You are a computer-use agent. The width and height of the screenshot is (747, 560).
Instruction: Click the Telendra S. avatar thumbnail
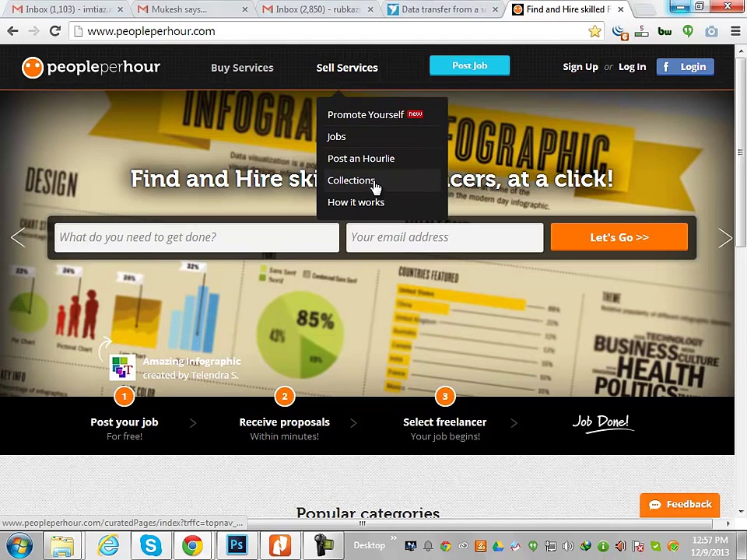(x=122, y=367)
